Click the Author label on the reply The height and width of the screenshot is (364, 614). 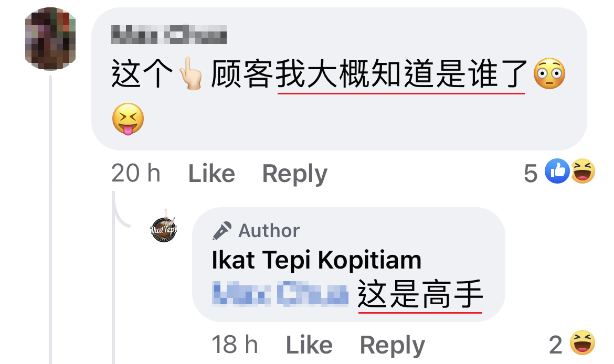(x=269, y=231)
